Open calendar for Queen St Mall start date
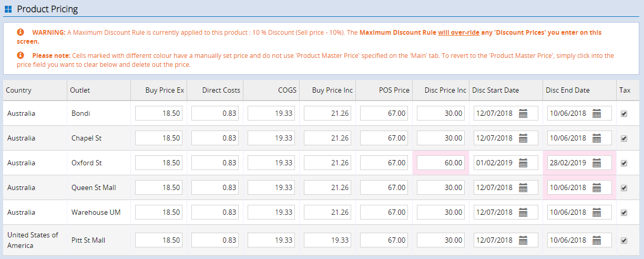644x259 pixels. pyautogui.click(x=523, y=187)
